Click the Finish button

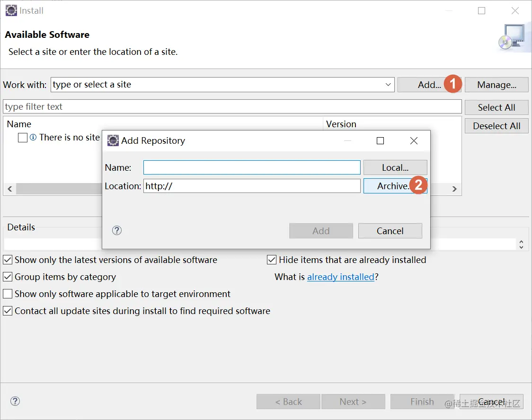pos(422,402)
